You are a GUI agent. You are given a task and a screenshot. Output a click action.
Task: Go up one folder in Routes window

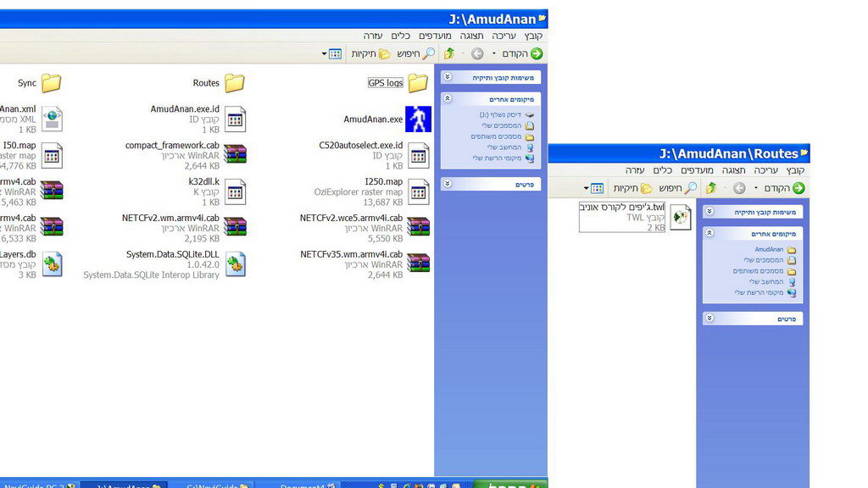711,188
